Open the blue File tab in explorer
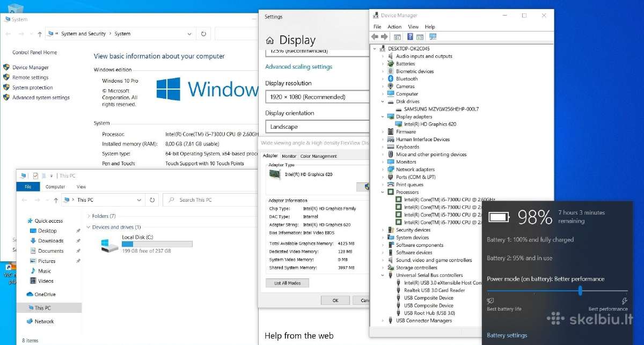 click(27, 187)
